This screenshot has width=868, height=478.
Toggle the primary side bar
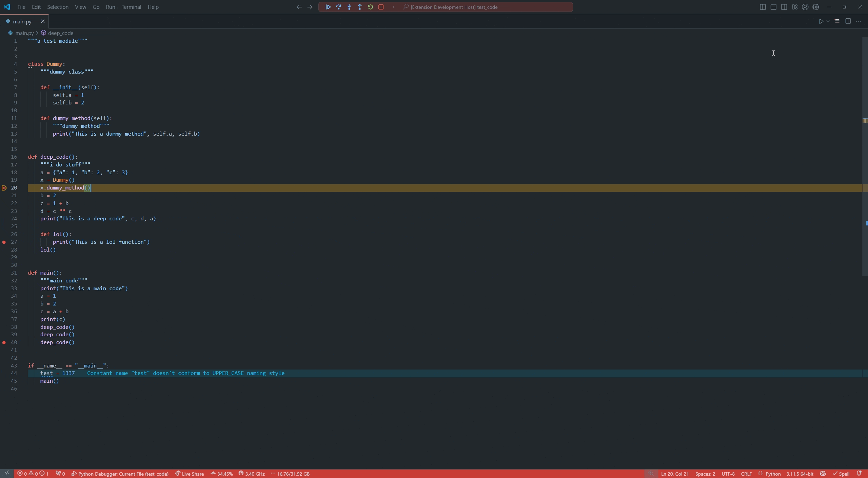pyautogui.click(x=763, y=7)
